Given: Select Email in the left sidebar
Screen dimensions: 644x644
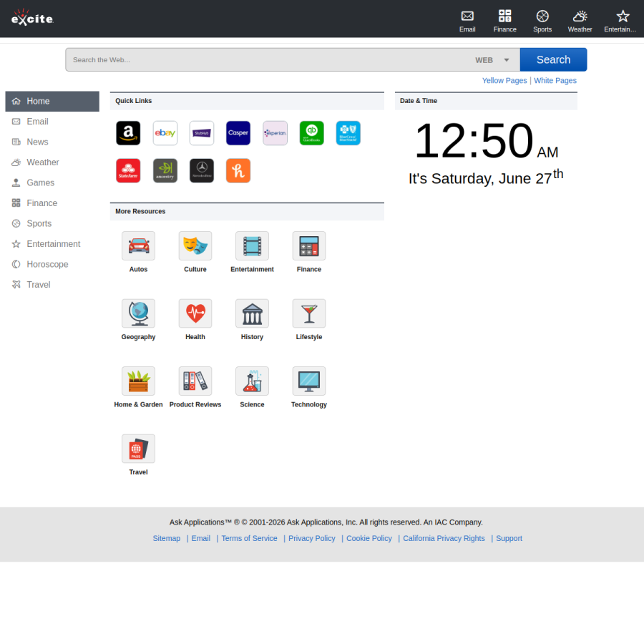Looking at the screenshot, I should tap(52, 122).
